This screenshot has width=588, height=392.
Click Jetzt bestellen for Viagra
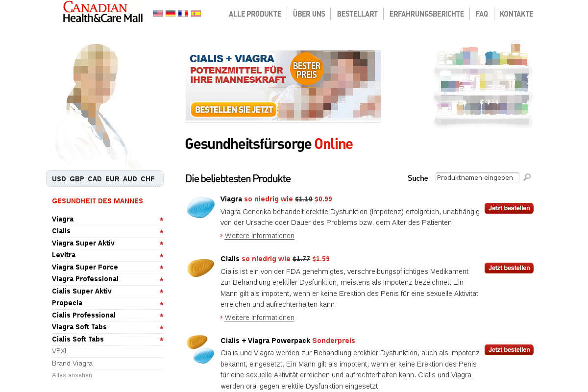pos(509,208)
